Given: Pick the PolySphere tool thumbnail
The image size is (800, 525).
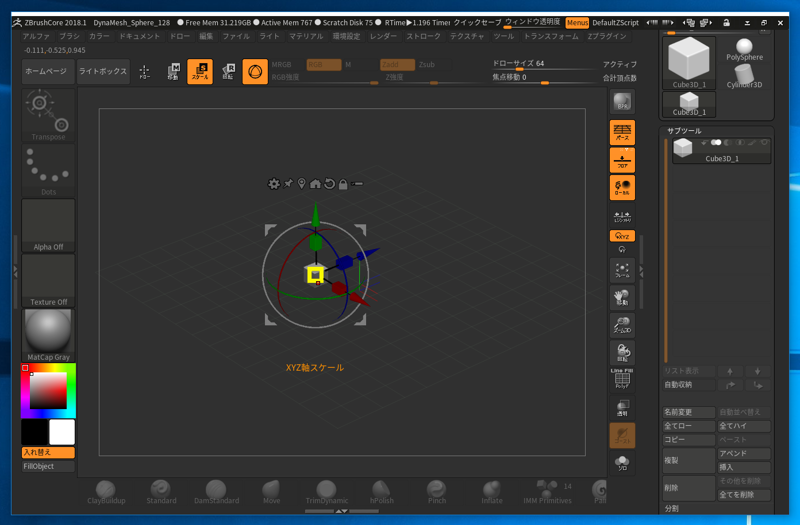Looking at the screenshot, I should point(744,49).
